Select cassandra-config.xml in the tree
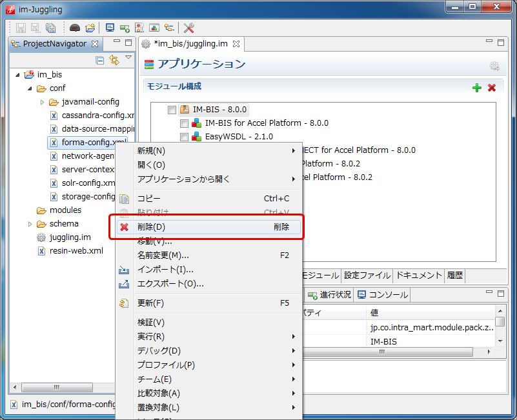The image size is (517, 420). click(x=92, y=115)
